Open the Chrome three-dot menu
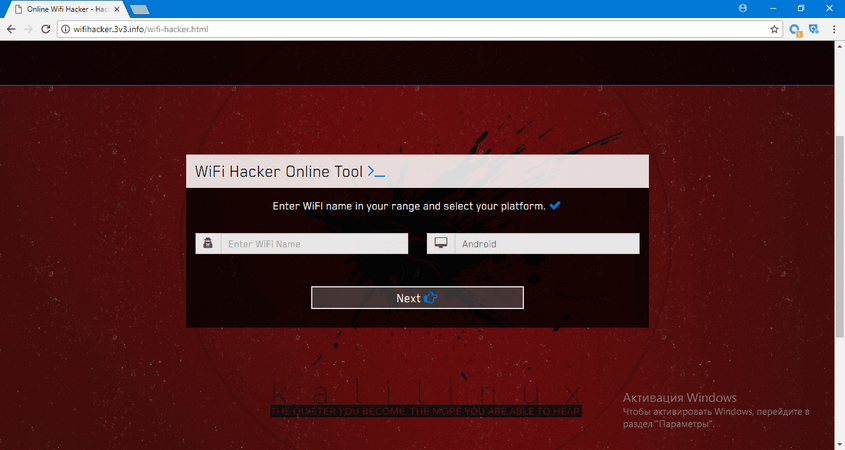 (833, 30)
